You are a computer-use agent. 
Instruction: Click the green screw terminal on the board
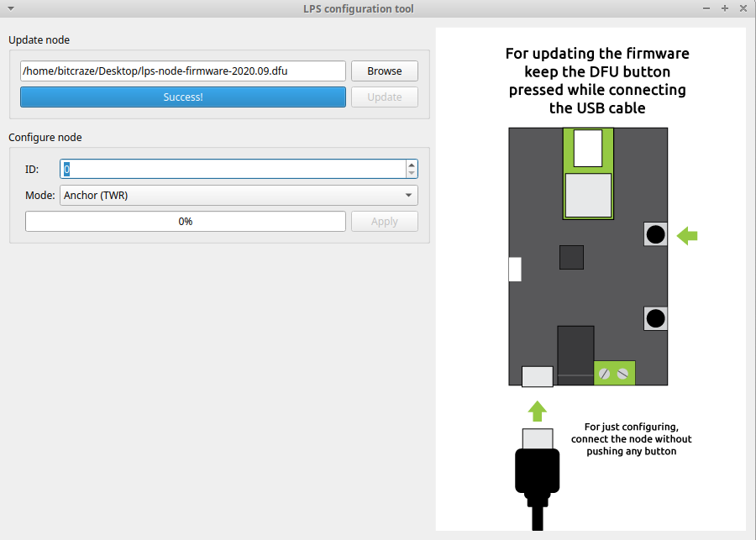615,373
